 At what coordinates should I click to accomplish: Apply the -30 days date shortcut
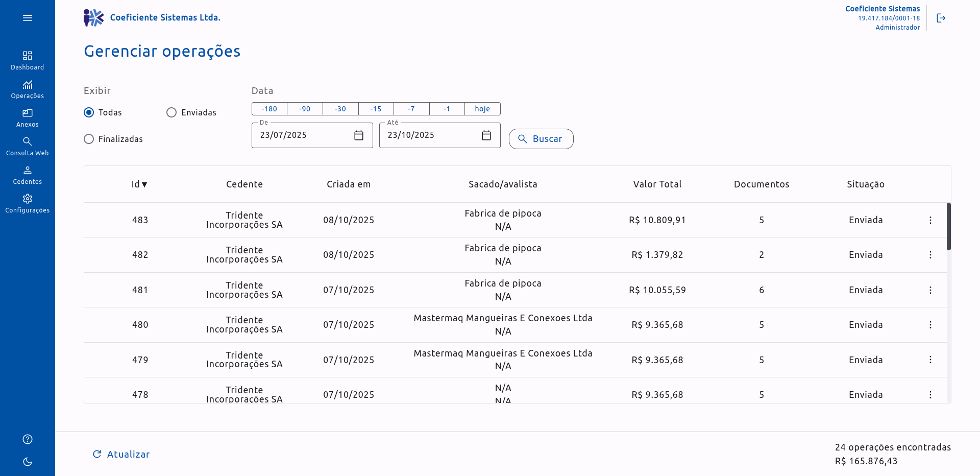pyautogui.click(x=340, y=109)
